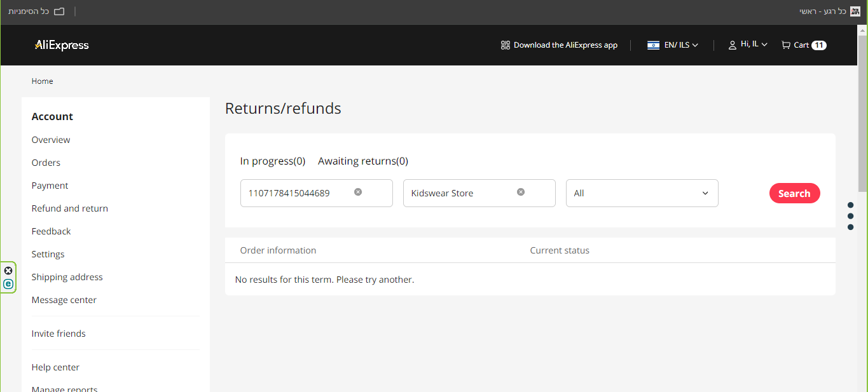Open the All status filter dropdown
Screen dimensions: 868x392
[x=642, y=193]
